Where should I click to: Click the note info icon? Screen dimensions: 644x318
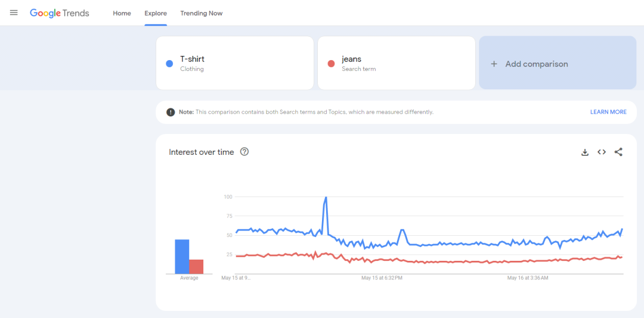171,112
